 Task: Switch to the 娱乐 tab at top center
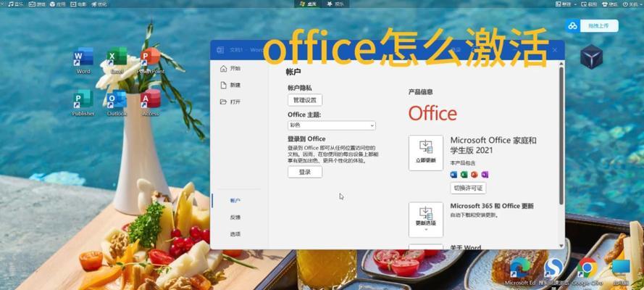[x=335, y=4]
